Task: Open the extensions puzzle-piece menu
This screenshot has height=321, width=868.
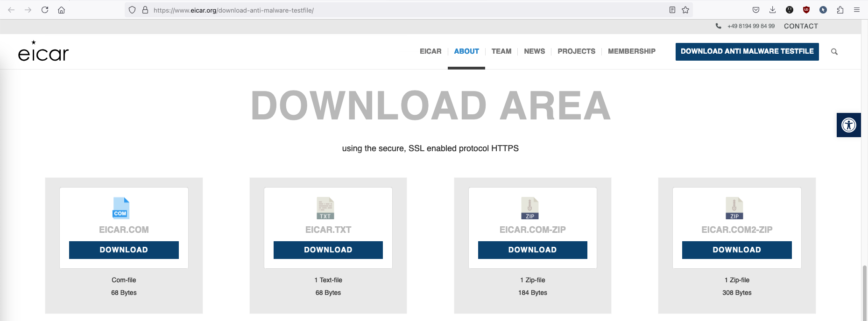Action: tap(840, 10)
